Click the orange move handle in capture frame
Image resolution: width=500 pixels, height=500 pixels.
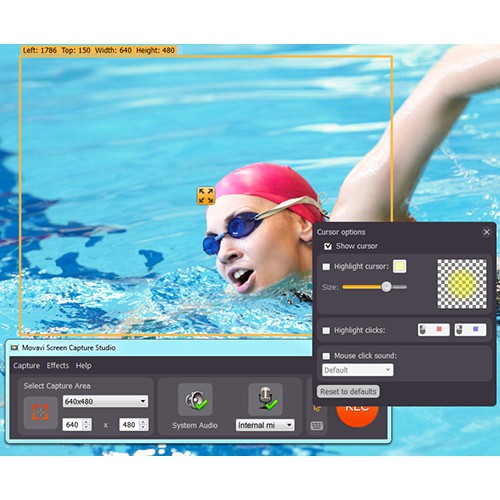206,196
